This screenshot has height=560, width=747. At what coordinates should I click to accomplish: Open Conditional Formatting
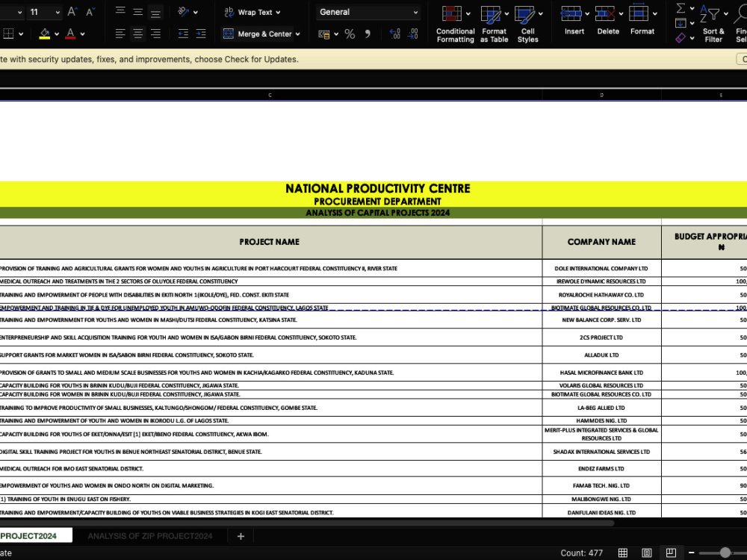455,25
